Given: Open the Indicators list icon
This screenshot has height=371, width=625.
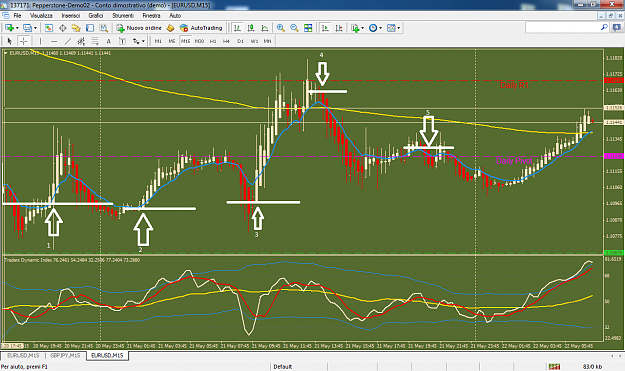Looking at the screenshot, I should point(355,28).
